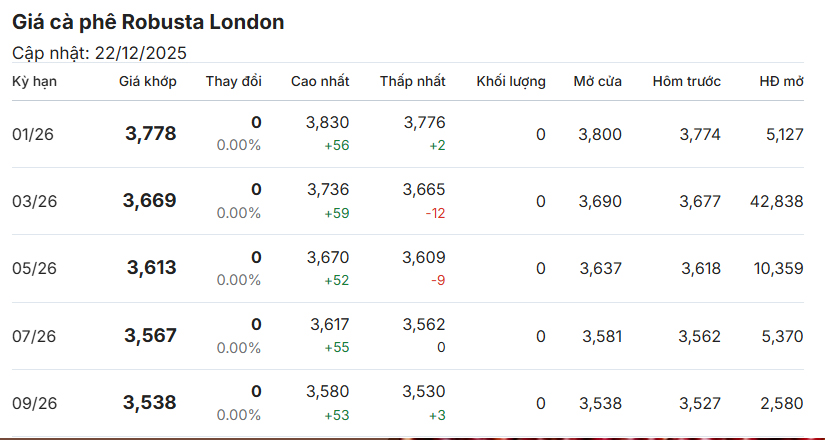
Task: Select the 01/26 contract term row
Action: (35, 134)
